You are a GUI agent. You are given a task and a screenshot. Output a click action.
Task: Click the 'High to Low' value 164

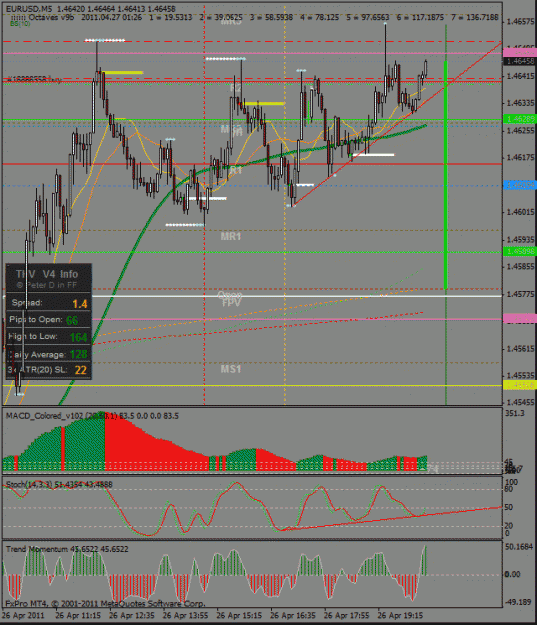[79, 338]
